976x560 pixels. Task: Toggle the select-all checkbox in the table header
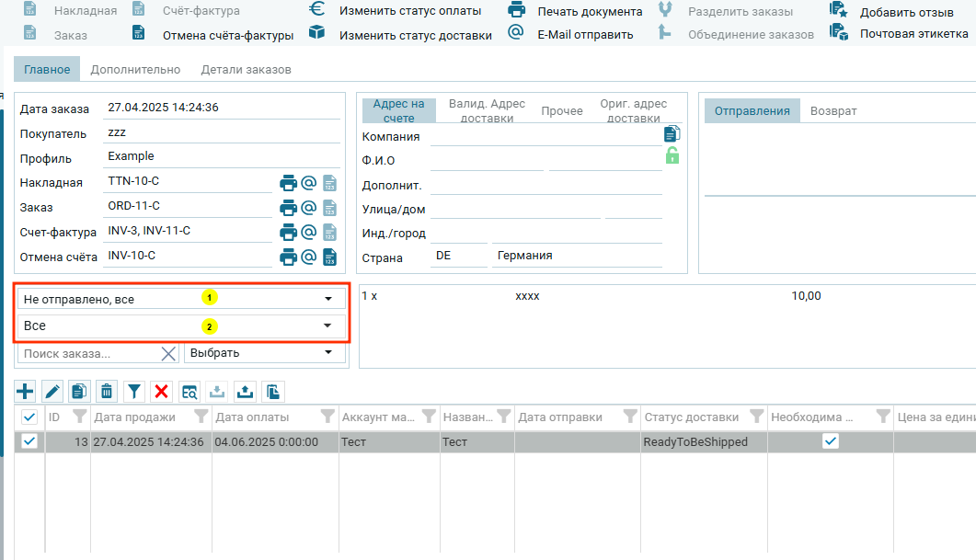coord(29,417)
